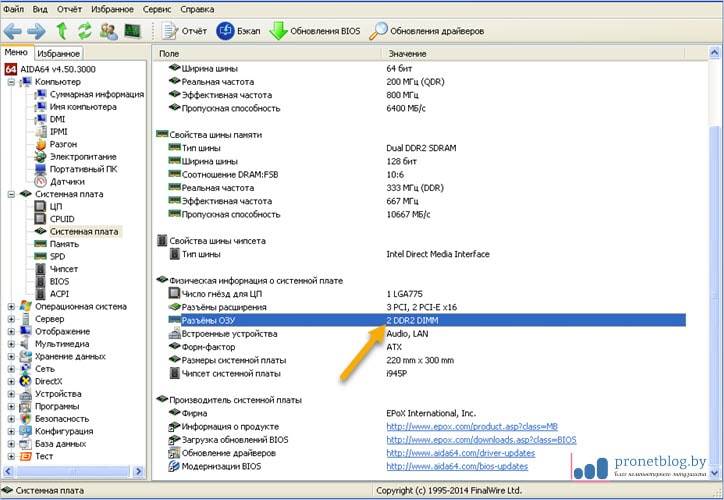Open the Сервис menu
This screenshot has width=724, height=500.
click(x=157, y=9)
